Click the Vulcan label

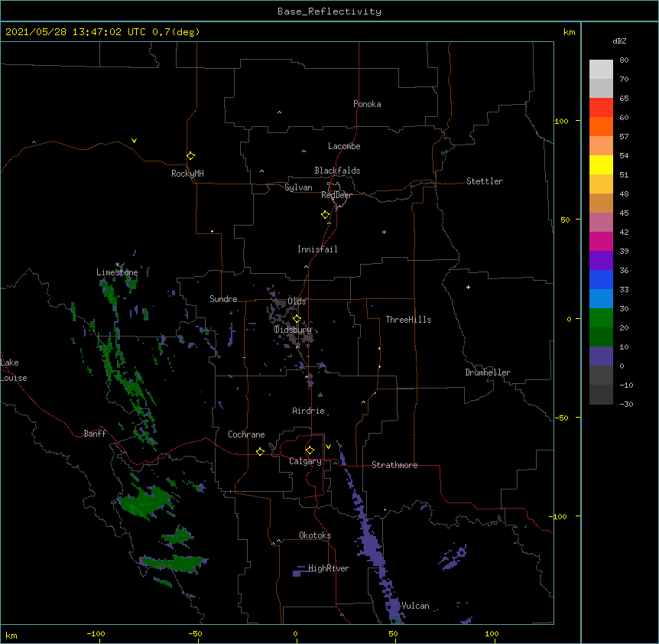415,606
